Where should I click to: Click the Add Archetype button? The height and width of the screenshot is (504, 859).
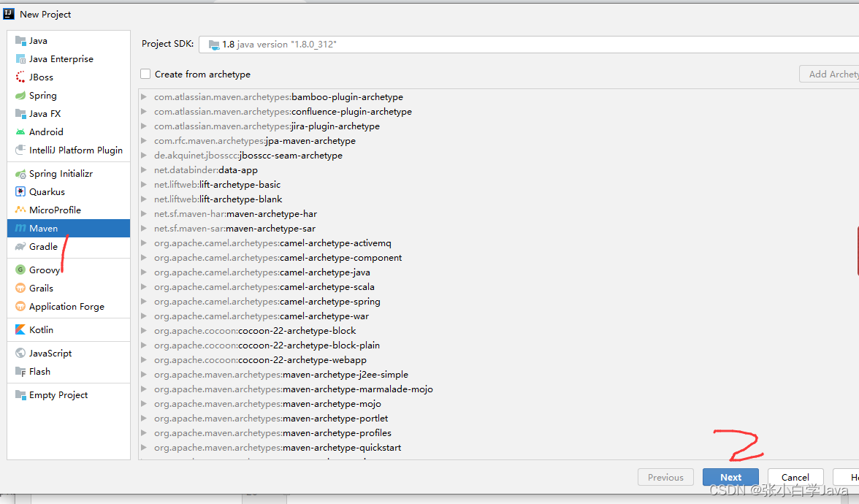pos(830,74)
